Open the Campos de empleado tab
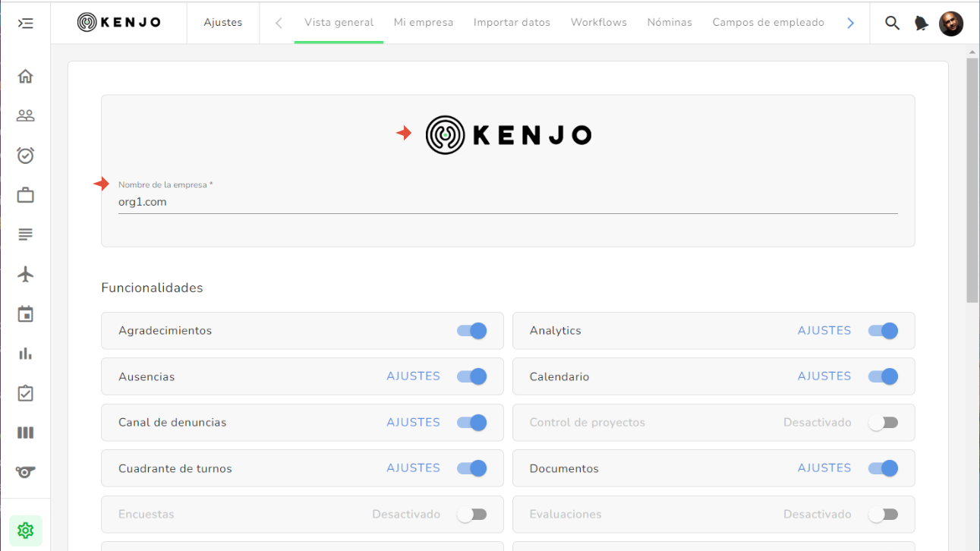Screen dimensions: 980x551 pyautogui.click(x=768, y=22)
